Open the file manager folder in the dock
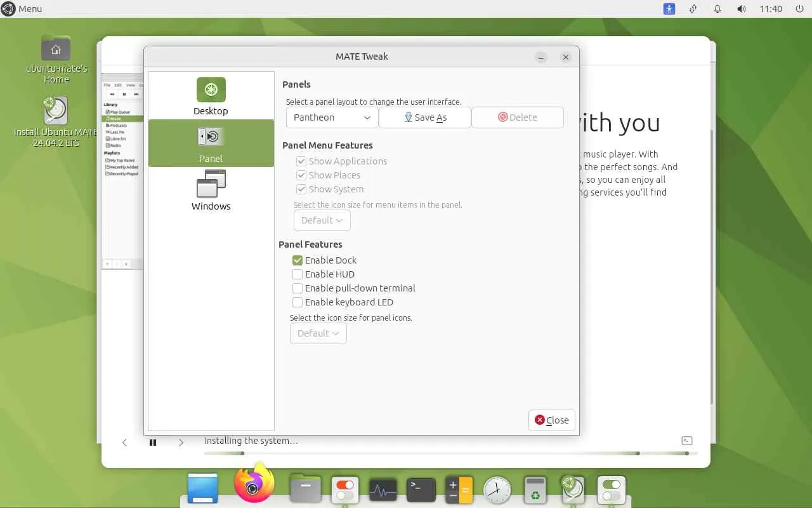The width and height of the screenshot is (812, 508). pyautogui.click(x=306, y=488)
